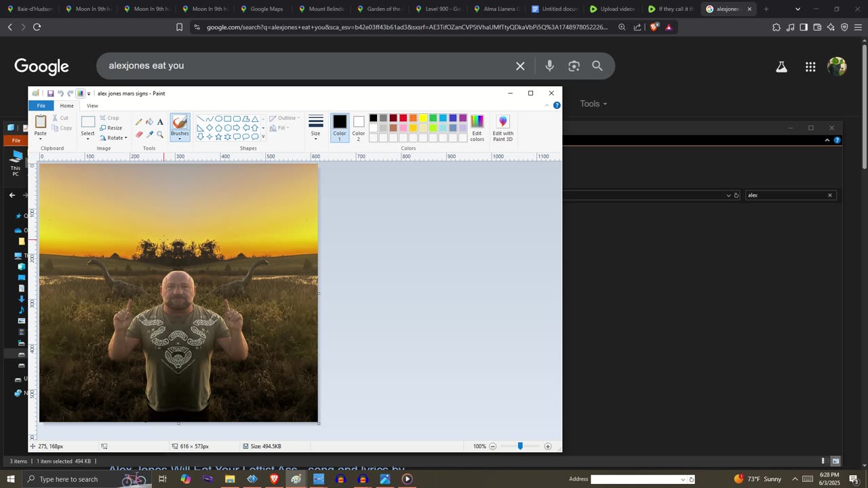Open the Size line thickness dropdown
This screenshot has width=868, height=488.
pos(316,127)
